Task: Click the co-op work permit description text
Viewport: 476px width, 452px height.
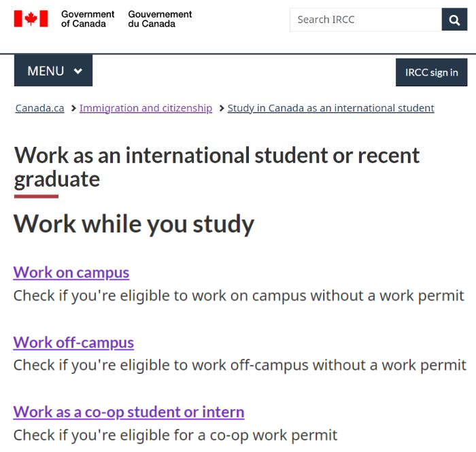Action: (x=175, y=435)
